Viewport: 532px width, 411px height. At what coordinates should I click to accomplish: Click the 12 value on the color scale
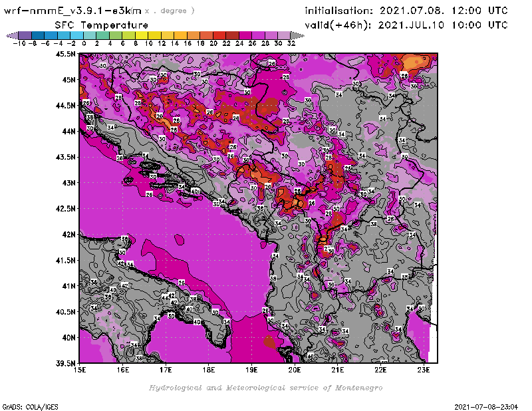tap(162, 43)
